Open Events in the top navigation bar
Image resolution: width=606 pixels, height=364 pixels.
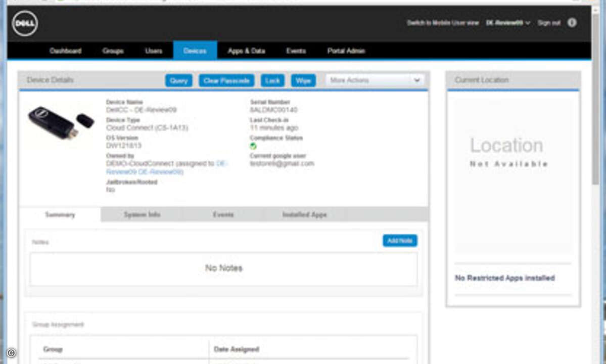coord(296,51)
